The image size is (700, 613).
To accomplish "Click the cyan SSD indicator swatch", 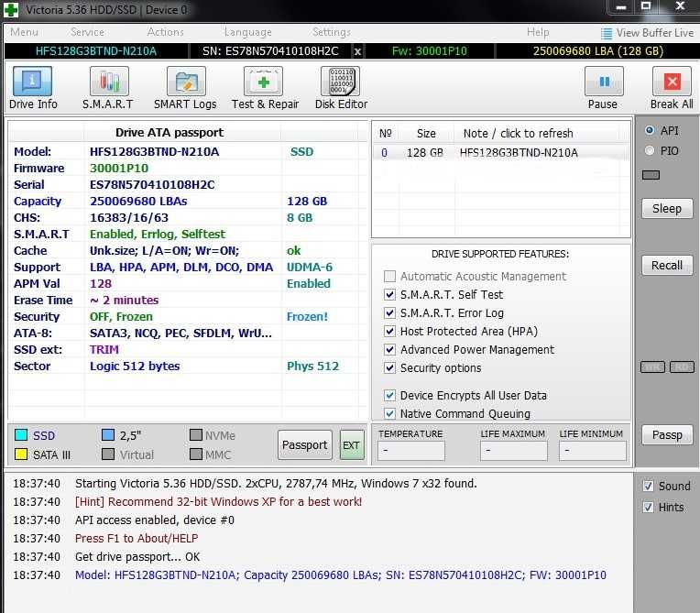I will click(x=21, y=435).
